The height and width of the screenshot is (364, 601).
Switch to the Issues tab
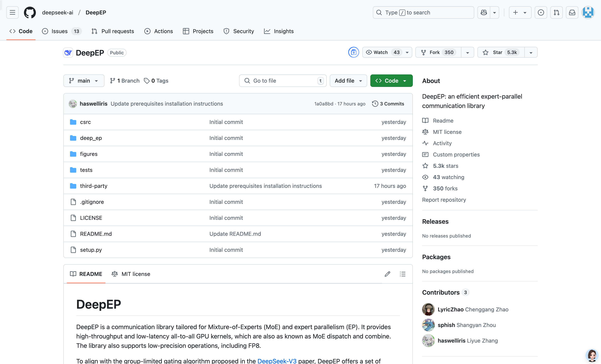coord(62,31)
